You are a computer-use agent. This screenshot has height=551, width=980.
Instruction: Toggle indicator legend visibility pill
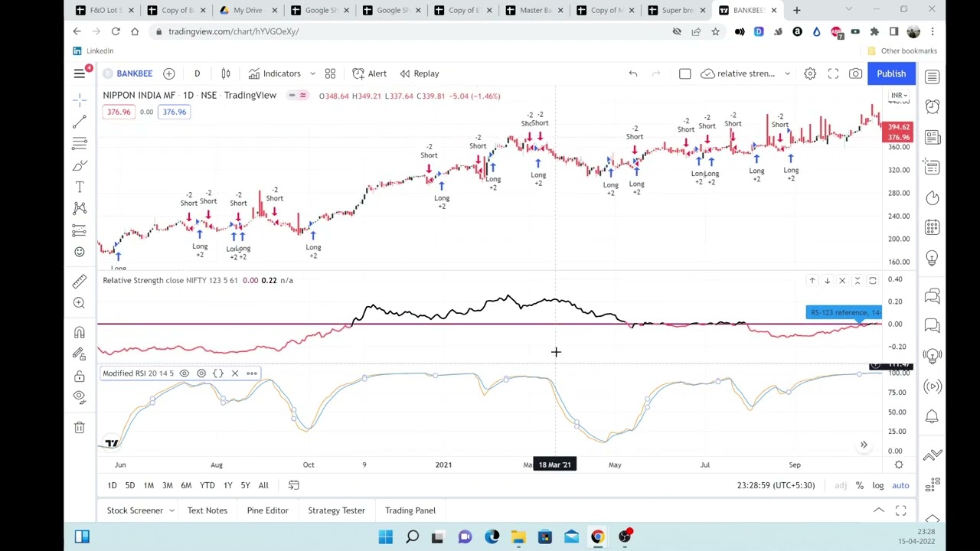tap(297, 96)
